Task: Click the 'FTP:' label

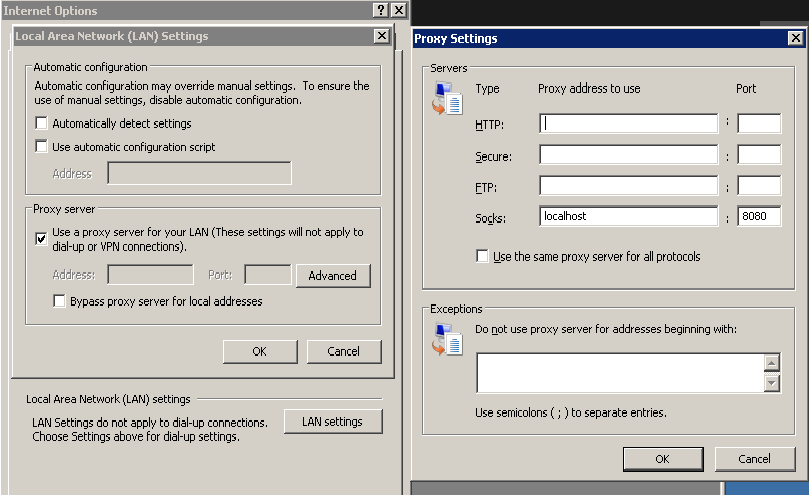Action: 486,187
